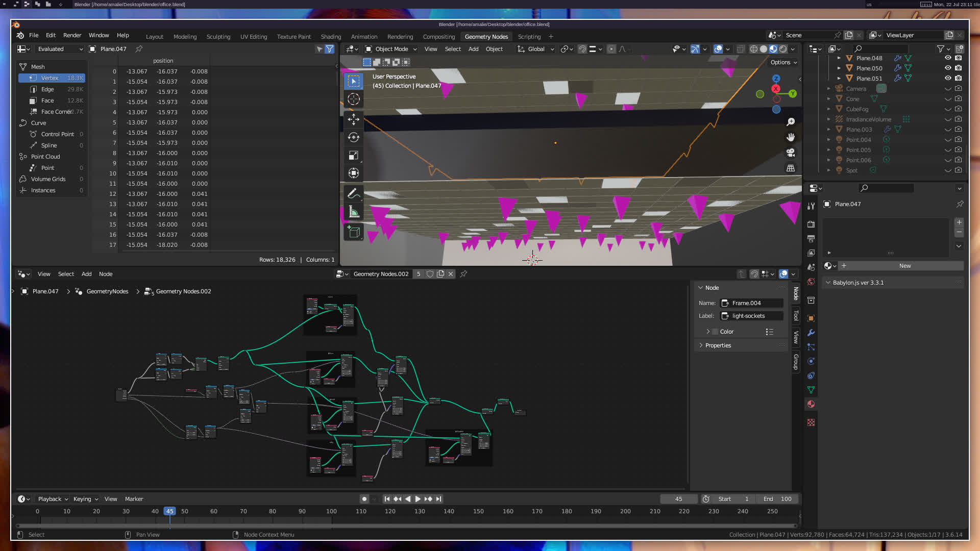
Task: Click the zoom magnifier icon in viewport
Action: [791, 122]
